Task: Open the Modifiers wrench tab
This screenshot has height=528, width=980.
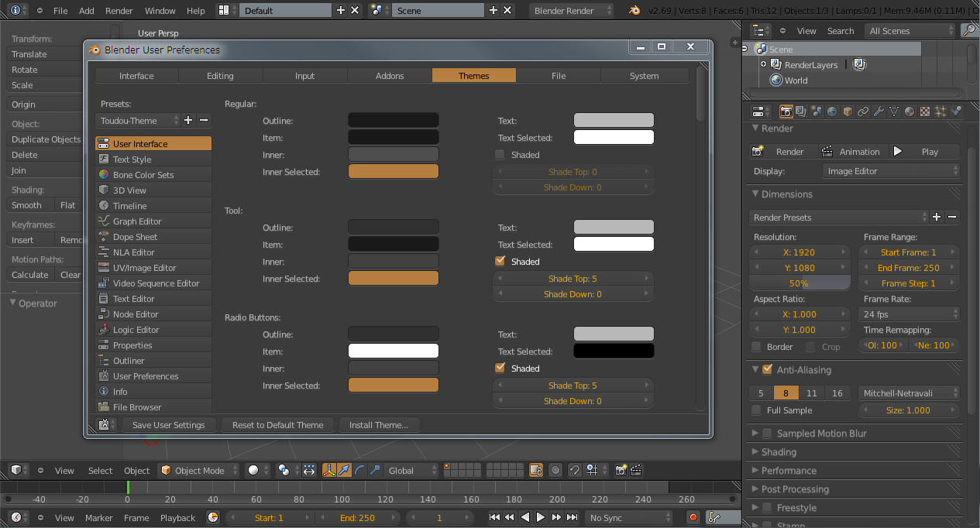Action: pos(879,111)
